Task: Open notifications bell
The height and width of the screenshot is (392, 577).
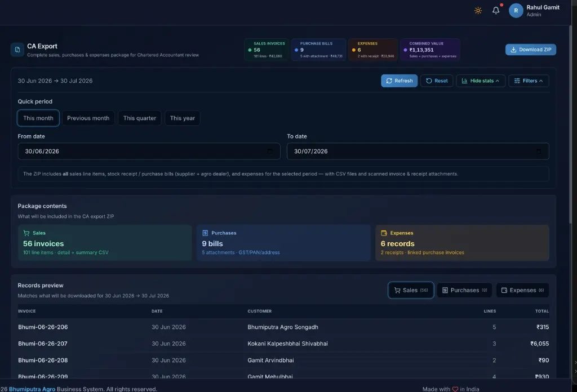Action: [x=496, y=10]
